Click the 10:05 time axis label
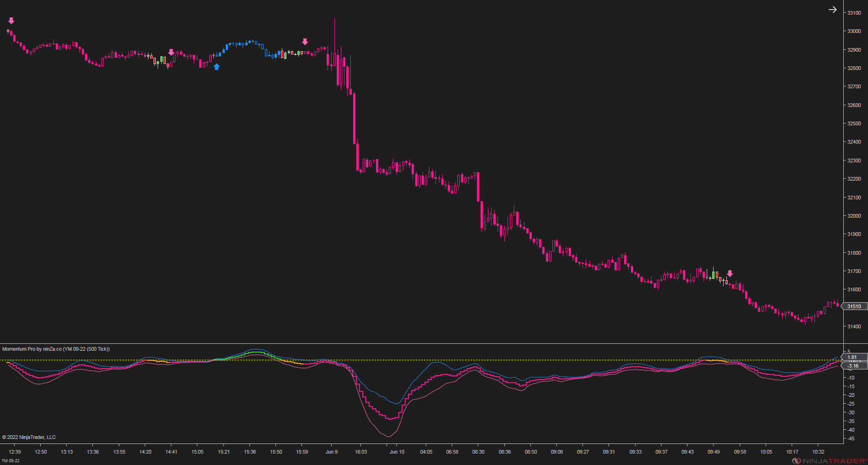868x465 pixels. click(766, 452)
